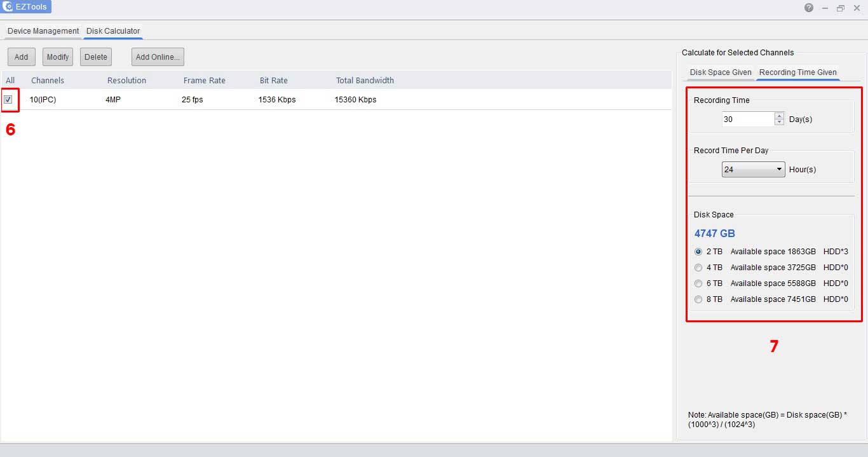
Task: Uncheck the 10(IPC) channel checkbox
Action: pos(8,99)
